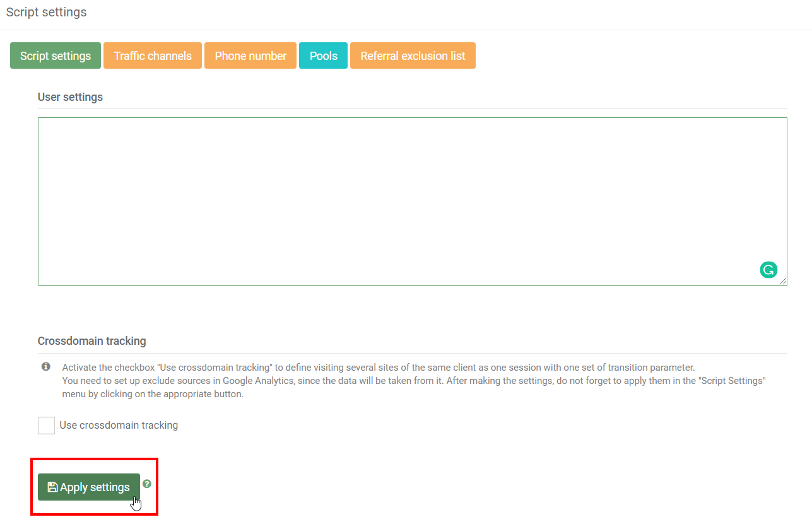812x522 pixels.
Task: Enable the Use crossdomain tracking checkbox
Action: [x=46, y=426]
